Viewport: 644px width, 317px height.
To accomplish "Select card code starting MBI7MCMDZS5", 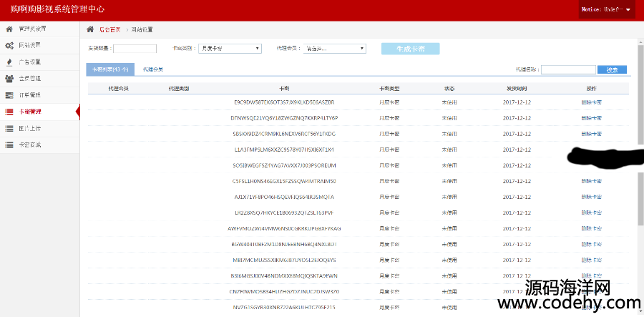I will (x=284, y=260).
